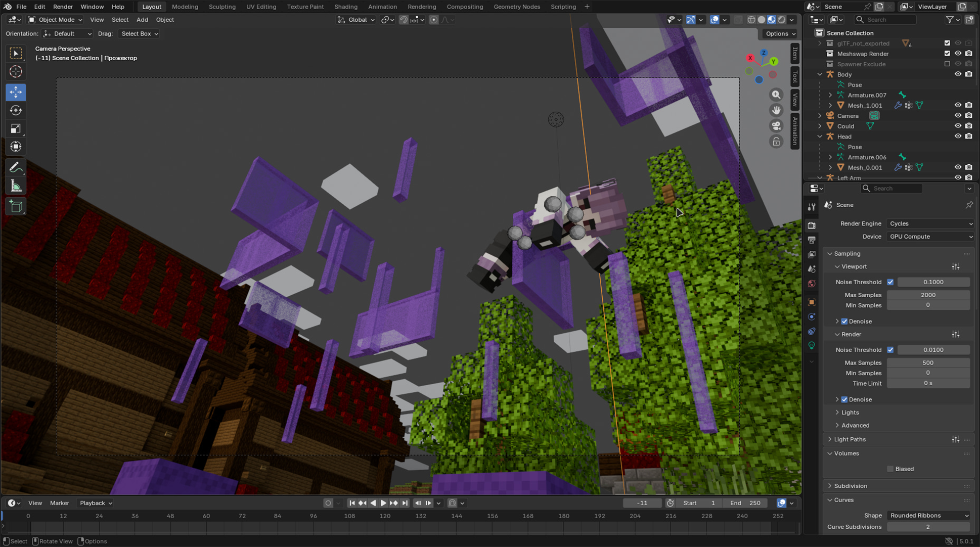Select the Rotate tool in toolbar

[x=16, y=110]
